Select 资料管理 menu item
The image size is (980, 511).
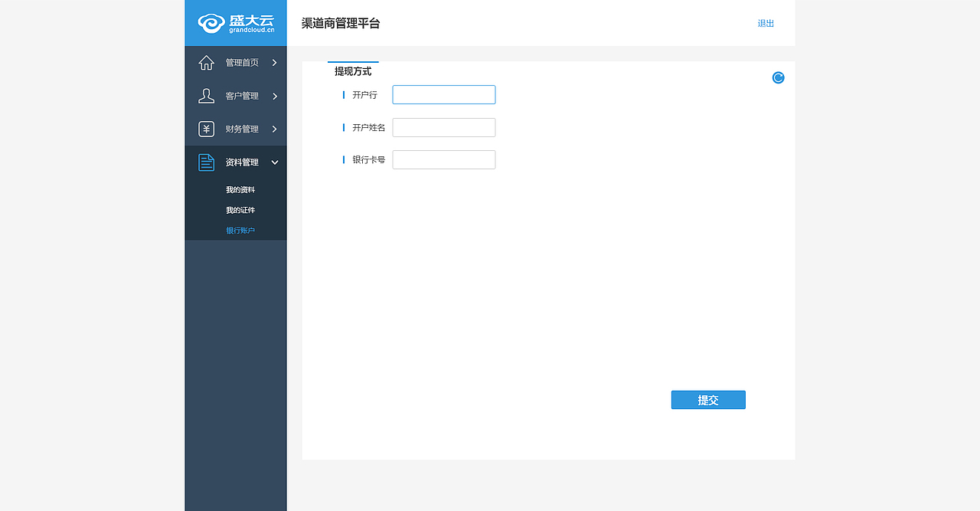236,162
